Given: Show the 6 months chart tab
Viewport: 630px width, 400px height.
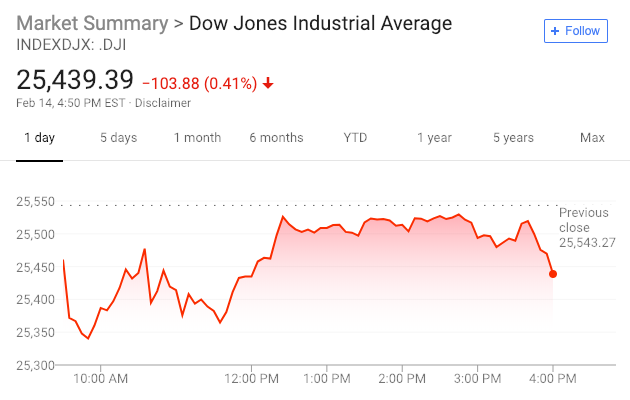Looking at the screenshot, I should [x=276, y=138].
